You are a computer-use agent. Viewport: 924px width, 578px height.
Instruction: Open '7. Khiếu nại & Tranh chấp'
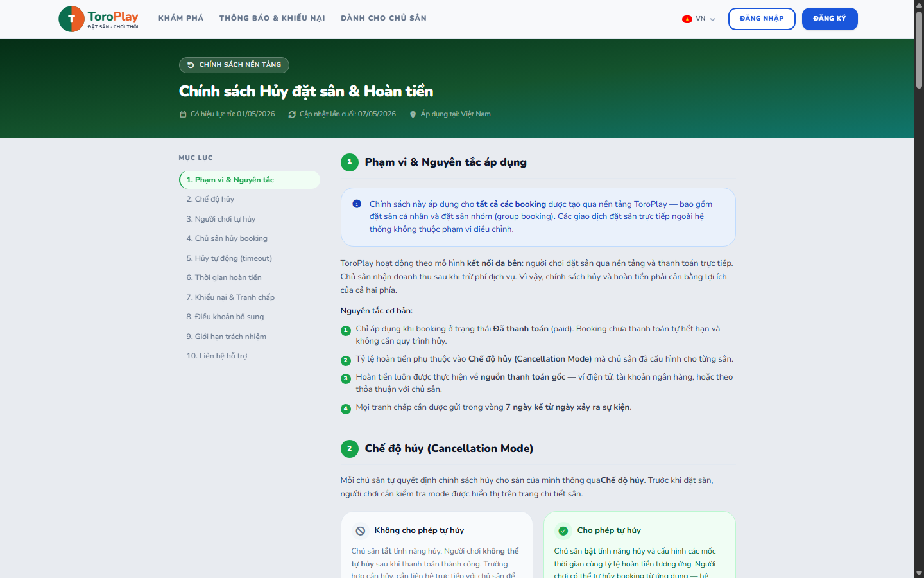(250, 297)
